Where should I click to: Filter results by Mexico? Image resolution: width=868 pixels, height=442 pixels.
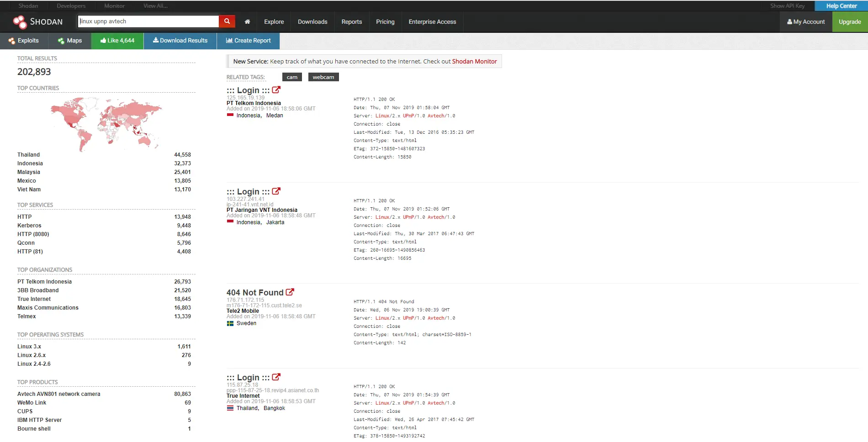coord(26,181)
